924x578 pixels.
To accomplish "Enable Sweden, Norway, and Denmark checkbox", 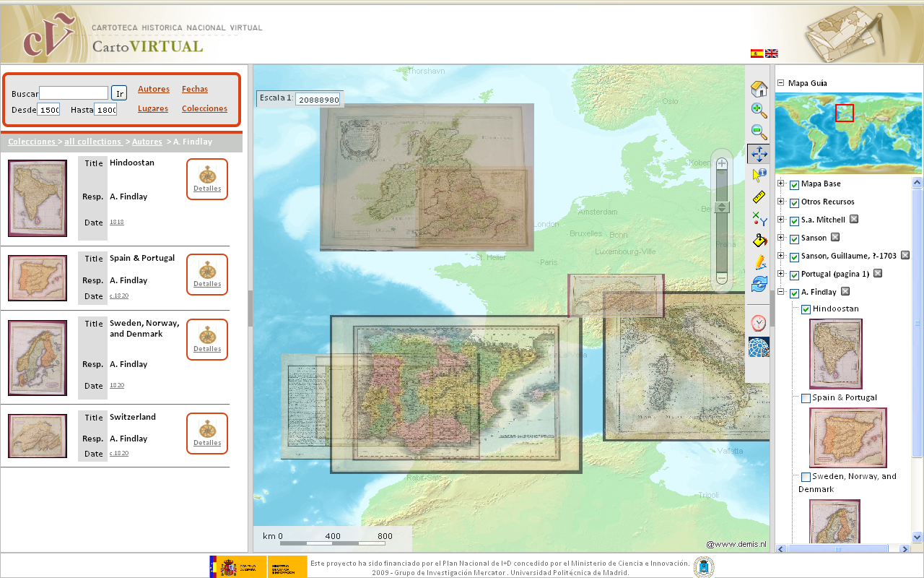I will click(x=806, y=477).
